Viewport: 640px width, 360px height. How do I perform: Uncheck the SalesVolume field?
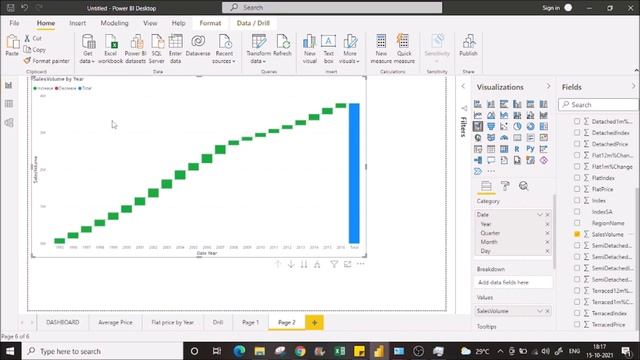[x=577, y=234]
